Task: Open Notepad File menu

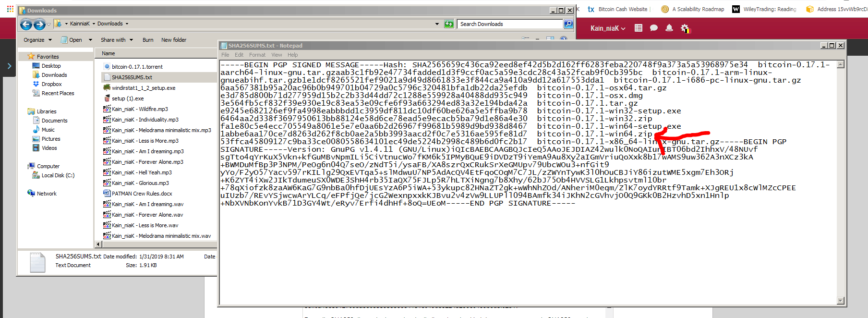Action: [225, 55]
